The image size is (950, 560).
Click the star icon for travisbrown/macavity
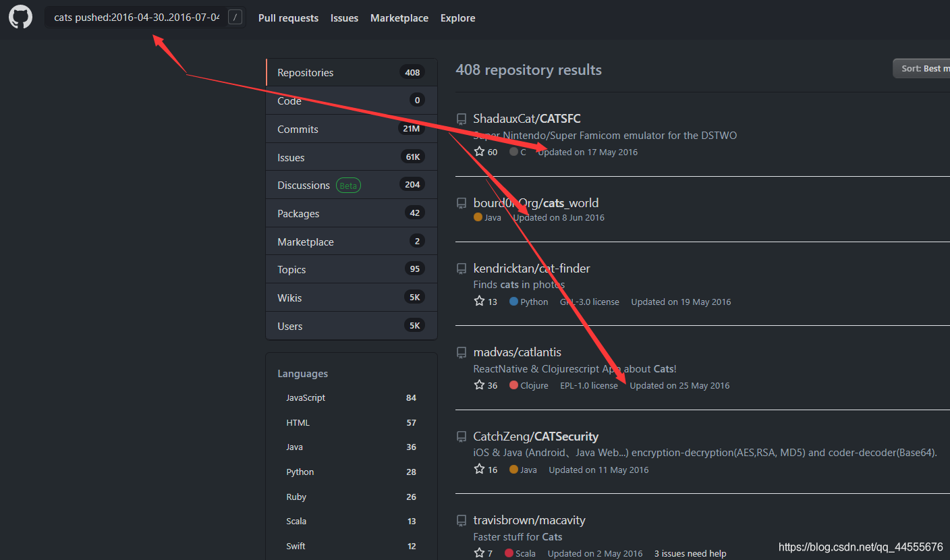click(x=479, y=553)
